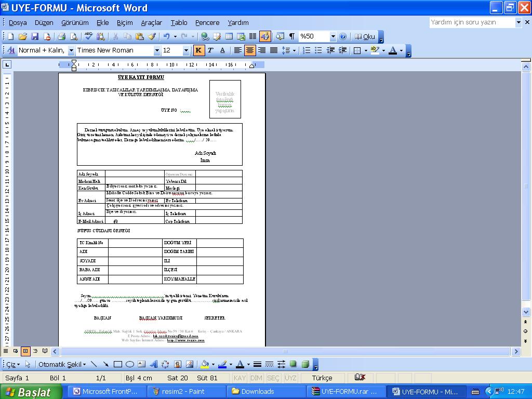
Task: Apply the yellow highlight color
Action: coord(375,50)
